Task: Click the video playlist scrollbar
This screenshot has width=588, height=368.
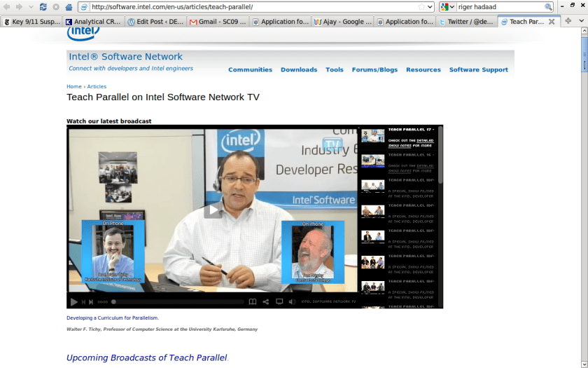Action: (440, 155)
